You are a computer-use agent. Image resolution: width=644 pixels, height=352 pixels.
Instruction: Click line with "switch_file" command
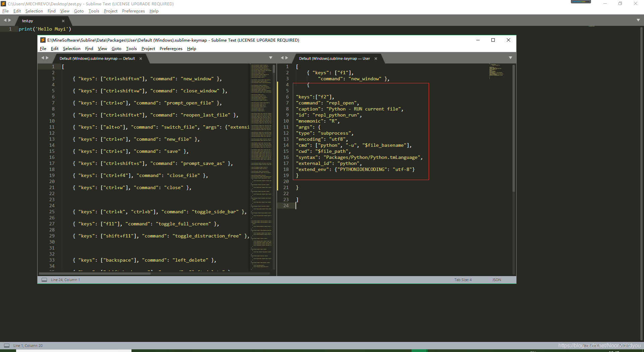pyautogui.click(x=161, y=127)
